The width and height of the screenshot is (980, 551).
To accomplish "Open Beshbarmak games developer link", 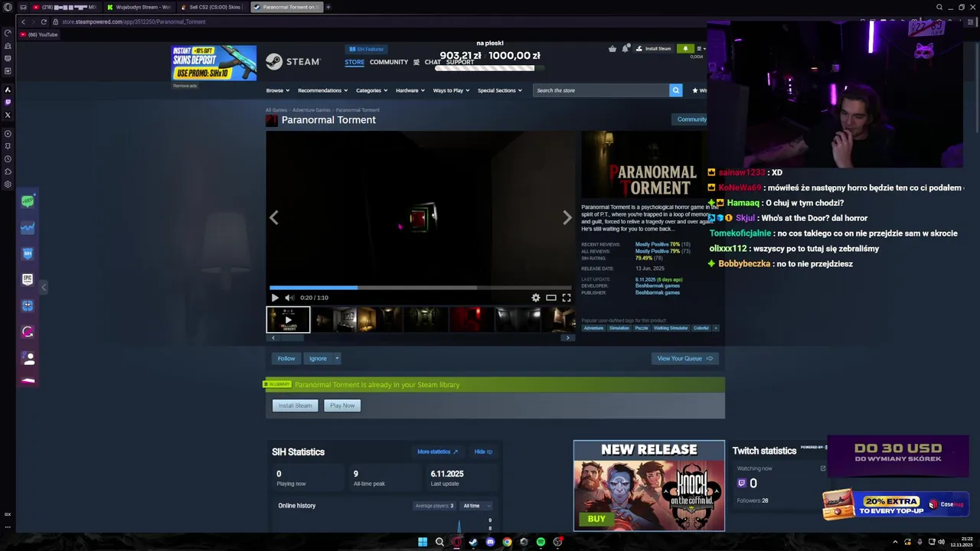I will click(x=657, y=286).
